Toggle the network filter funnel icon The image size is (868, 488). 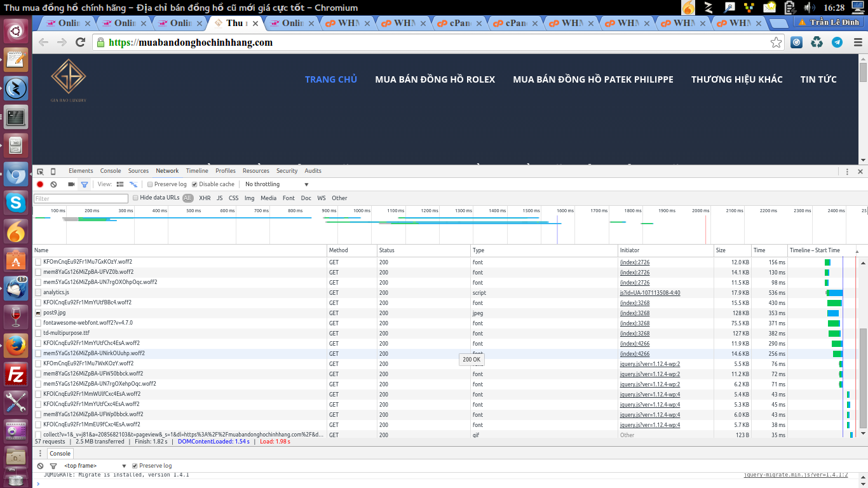pyautogui.click(x=84, y=184)
